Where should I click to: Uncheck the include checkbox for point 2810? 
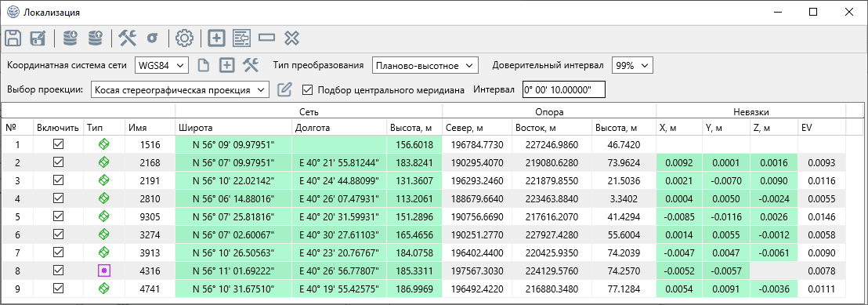58,198
